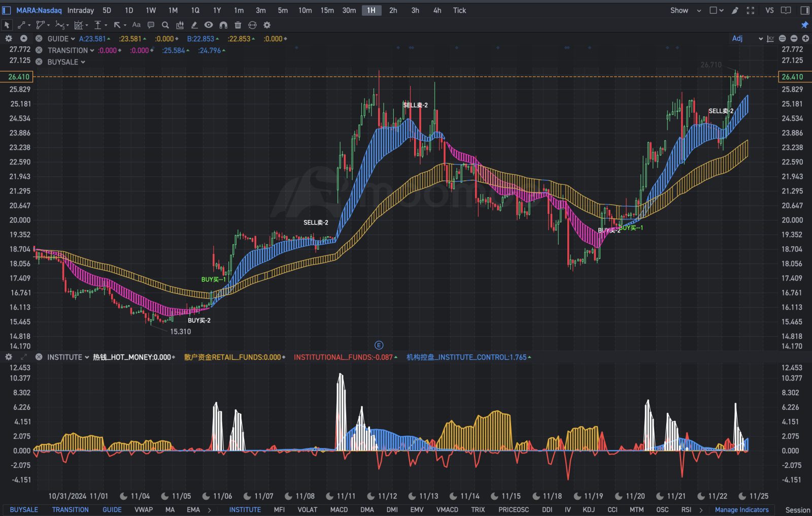Image resolution: width=812 pixels, height=516 pixels.
Task: Toggle the left sidebar panel icon
Action: (7, 10)
